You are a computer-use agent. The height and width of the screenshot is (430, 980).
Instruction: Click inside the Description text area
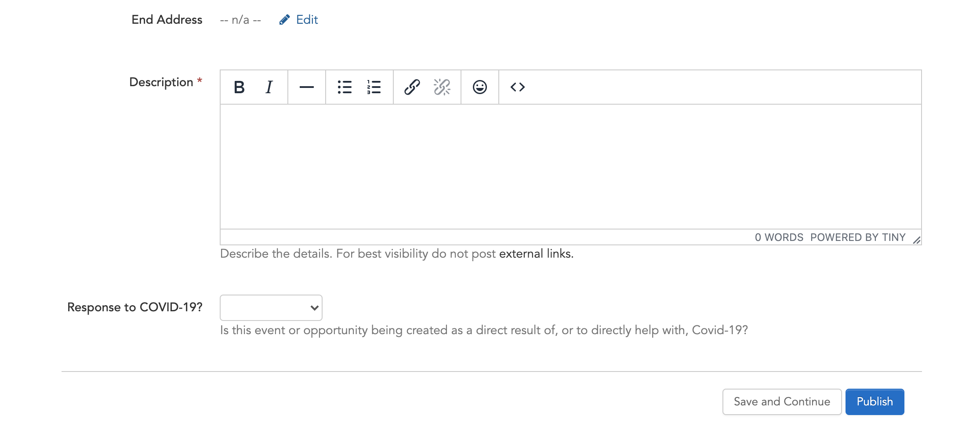point(570,167)
